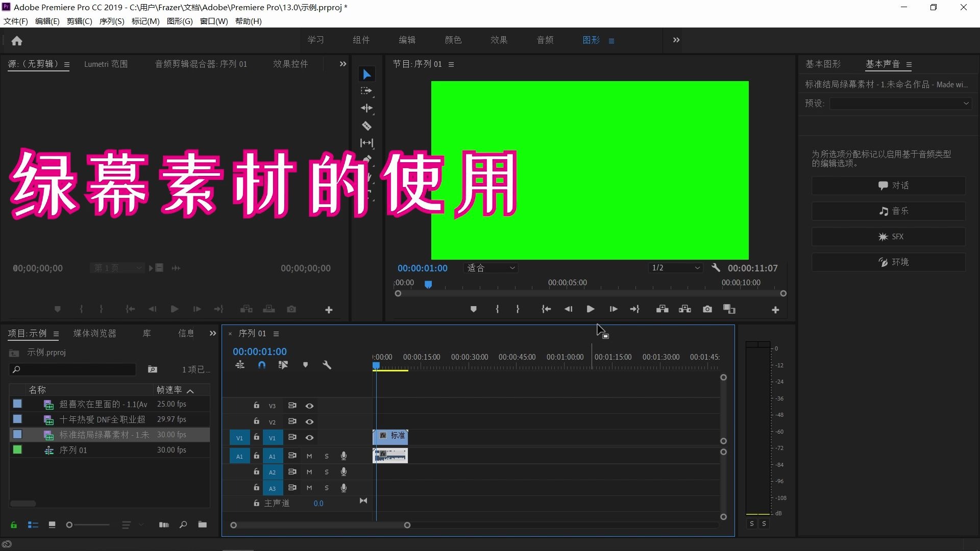Switch to the 效果控件 tab
The image size is (980, 551).
point(290,64)
